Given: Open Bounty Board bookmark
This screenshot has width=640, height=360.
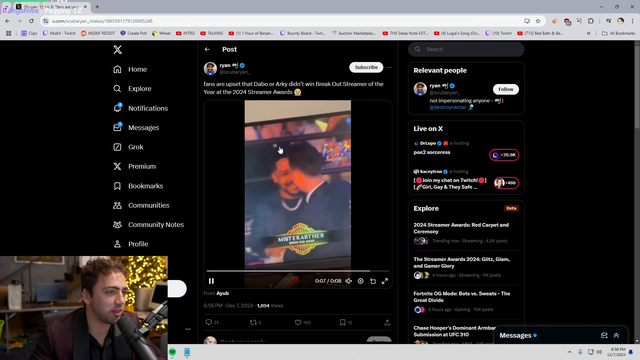Looking at the screenshot, I should (302, 33).
